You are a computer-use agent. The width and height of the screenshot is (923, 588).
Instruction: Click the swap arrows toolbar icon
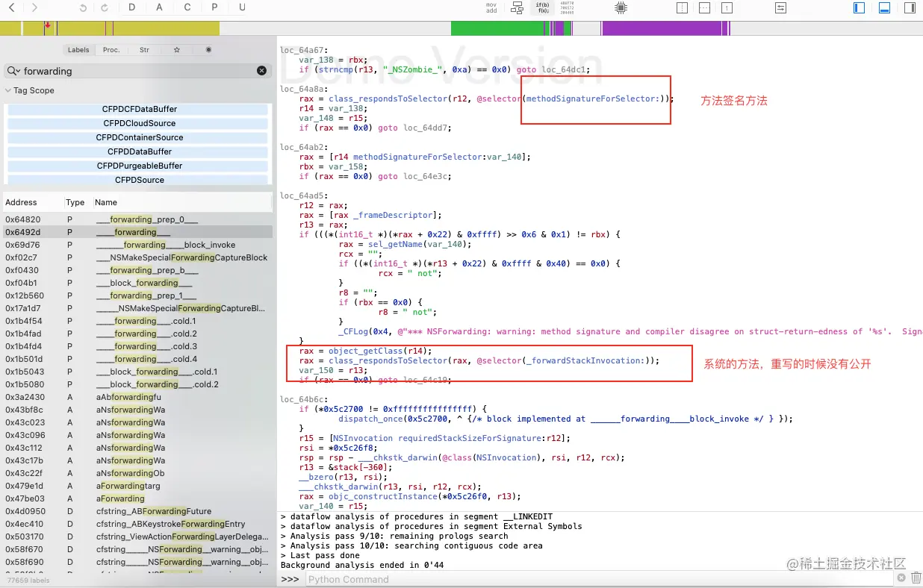[x=780, y=7]
